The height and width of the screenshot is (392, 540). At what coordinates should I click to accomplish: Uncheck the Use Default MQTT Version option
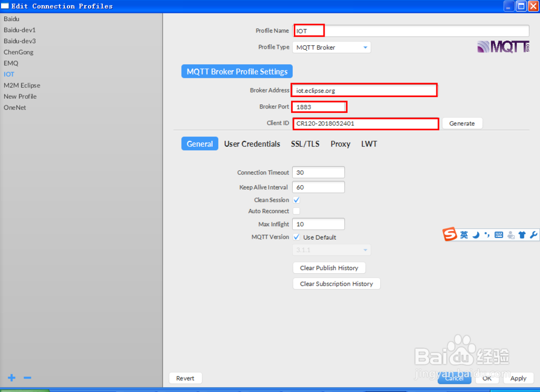296,237
